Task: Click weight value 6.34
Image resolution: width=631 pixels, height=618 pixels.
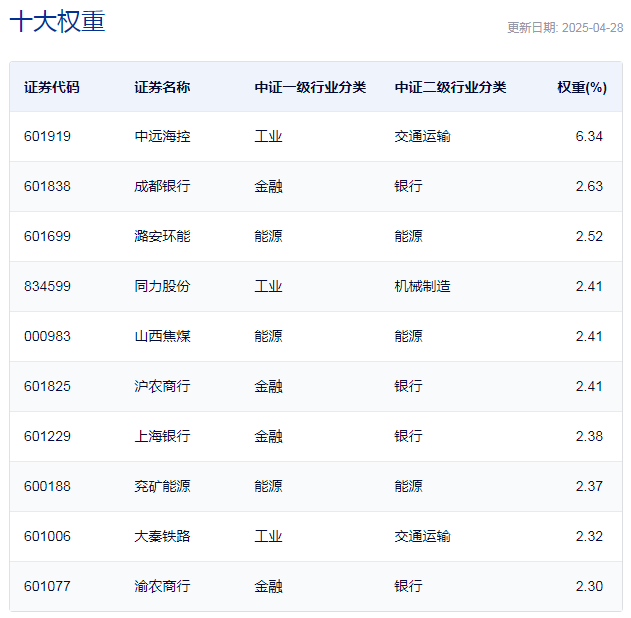Action: (x=589, y=136)
